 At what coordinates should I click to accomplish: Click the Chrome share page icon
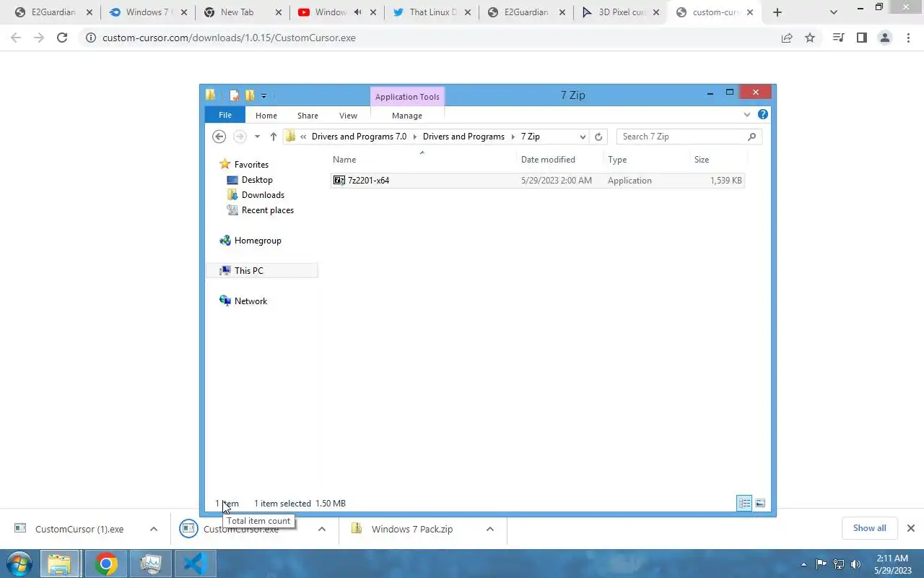tap(787, 38)
